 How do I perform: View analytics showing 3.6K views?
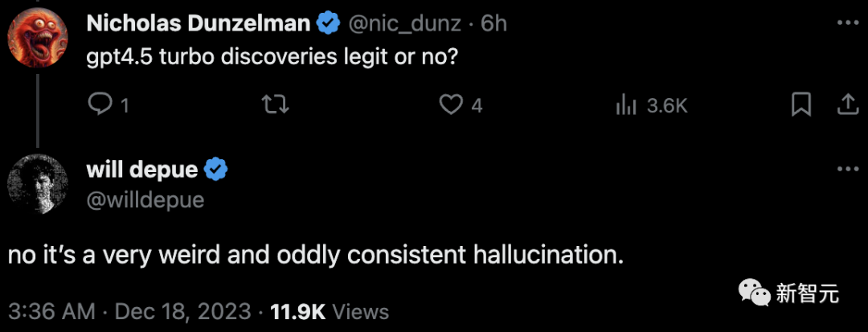(652, 105)
